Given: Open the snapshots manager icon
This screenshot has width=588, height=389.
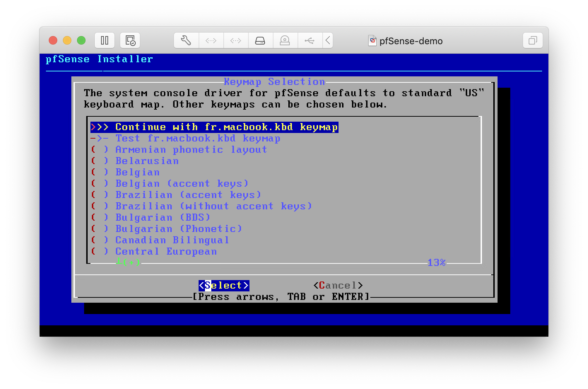Looking at the screenshot, I should 130,41.
